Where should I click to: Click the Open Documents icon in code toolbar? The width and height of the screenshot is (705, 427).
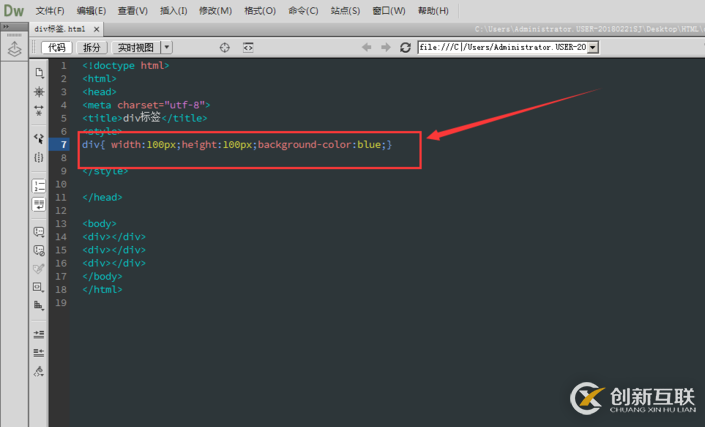click(x=39, y=73)
